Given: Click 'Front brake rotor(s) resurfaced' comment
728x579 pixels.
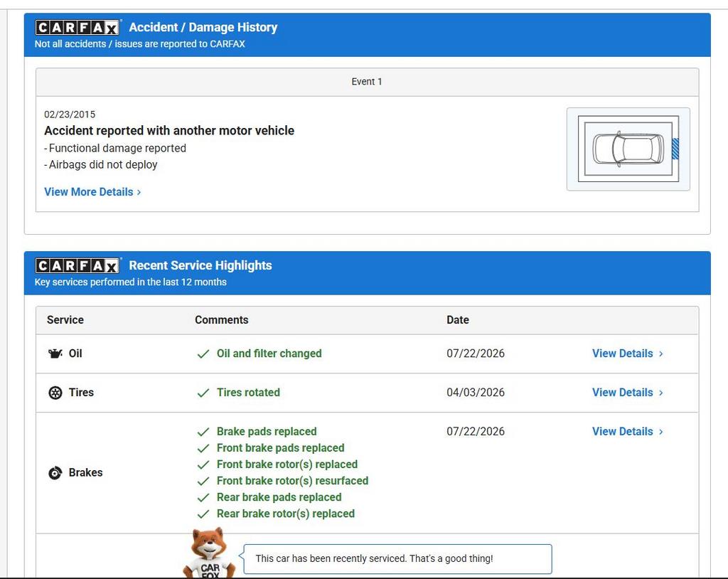Looking at the screenshot, I should click(x=292, y=481).
